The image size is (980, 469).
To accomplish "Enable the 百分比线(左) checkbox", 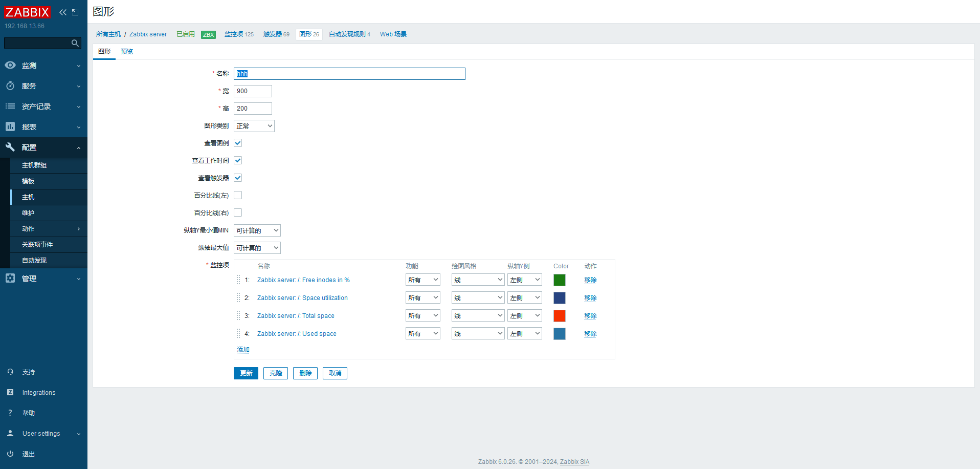I will 238,196.
